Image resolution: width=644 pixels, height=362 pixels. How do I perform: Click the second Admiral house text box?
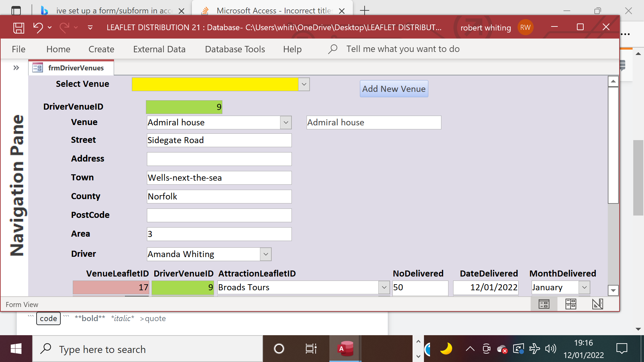374,122
